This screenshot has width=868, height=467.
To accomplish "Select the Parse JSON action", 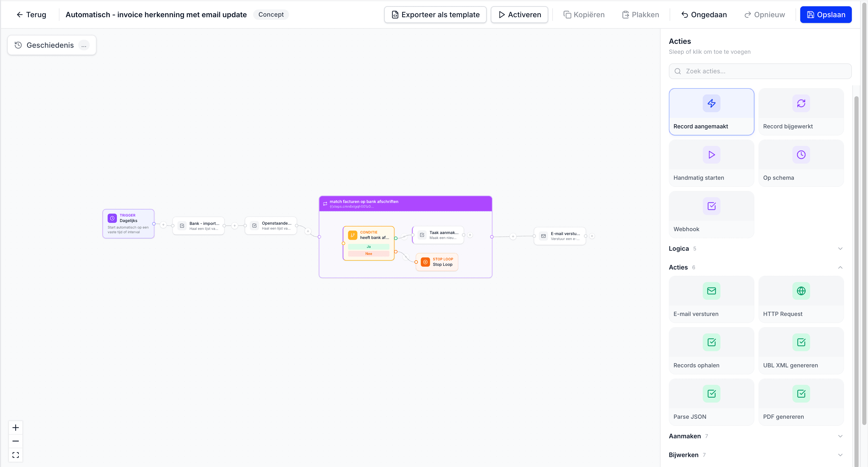I will [x=711, y=402].
